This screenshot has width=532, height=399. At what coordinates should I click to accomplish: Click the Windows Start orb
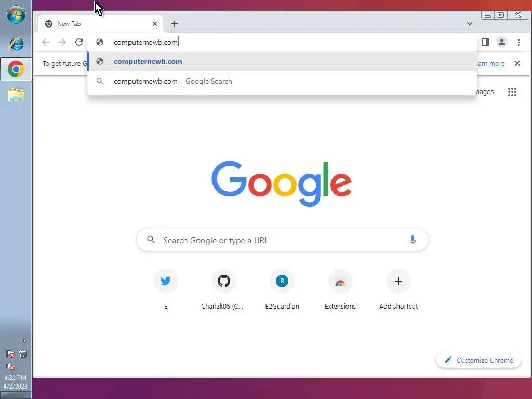[x=16, y=15]
